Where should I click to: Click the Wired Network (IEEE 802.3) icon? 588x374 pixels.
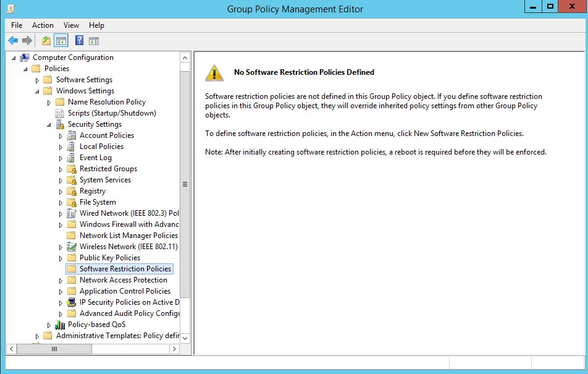pos(71,213)
